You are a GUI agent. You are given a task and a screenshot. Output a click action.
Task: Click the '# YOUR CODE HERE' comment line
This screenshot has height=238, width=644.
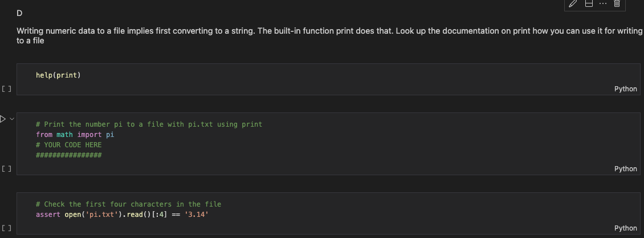point(68,145)
